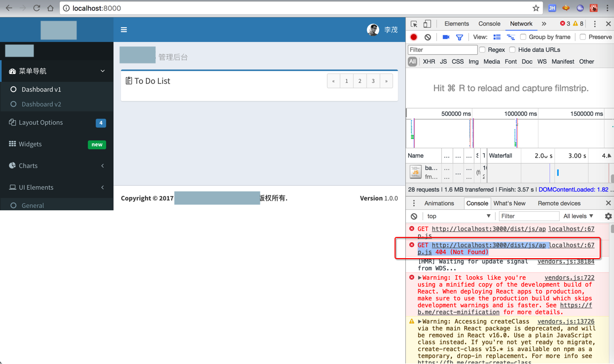
Task: Stop network recording red button
Action: coord(414,37)
